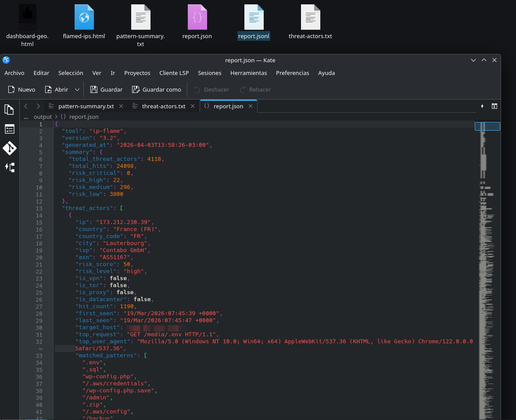Click line number 13 in the gutter
The height and width of the screenshot is (420, 516).
[40, 208]
